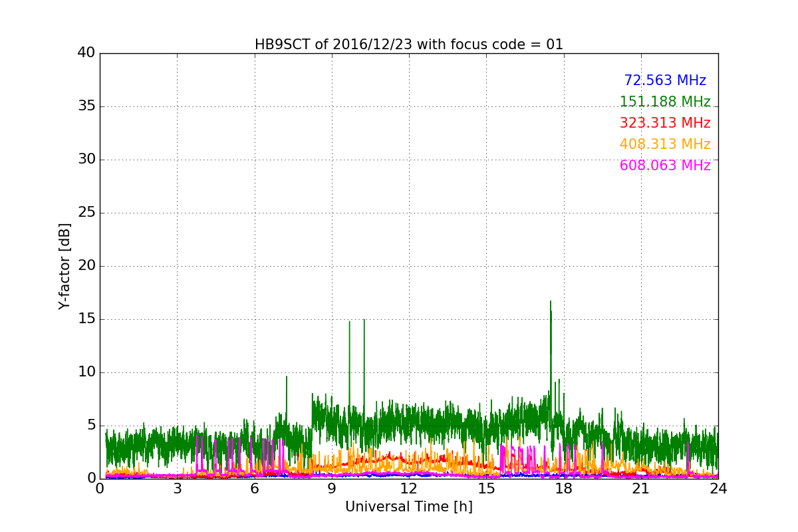Click the y-axis tick label 30

click(x=86, y=160)
